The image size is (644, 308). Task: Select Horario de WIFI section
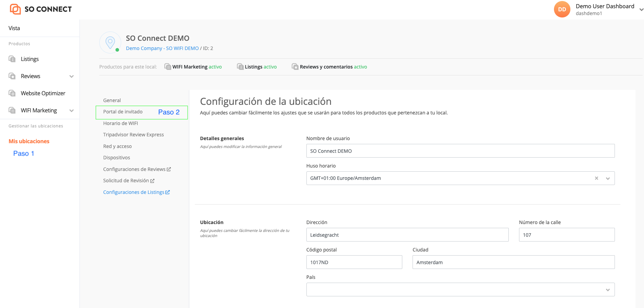point(121,123)
